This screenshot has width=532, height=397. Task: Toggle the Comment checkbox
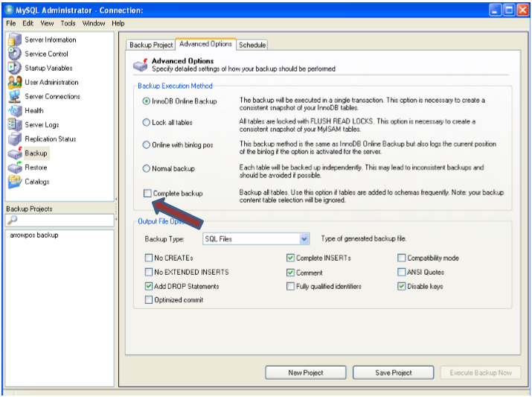290,273
